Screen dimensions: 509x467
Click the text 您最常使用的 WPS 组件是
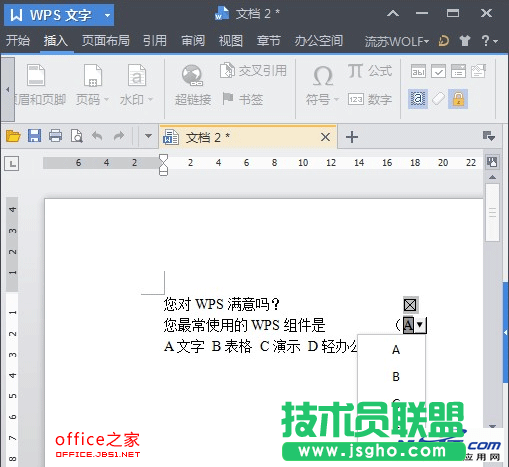[x=244, y=325]
